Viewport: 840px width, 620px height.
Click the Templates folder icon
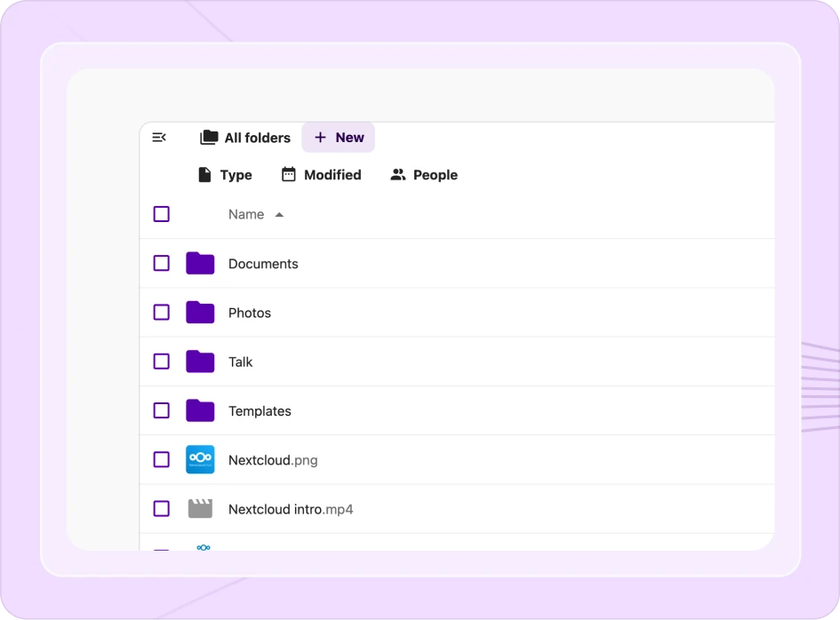click(x=200, y=410)
